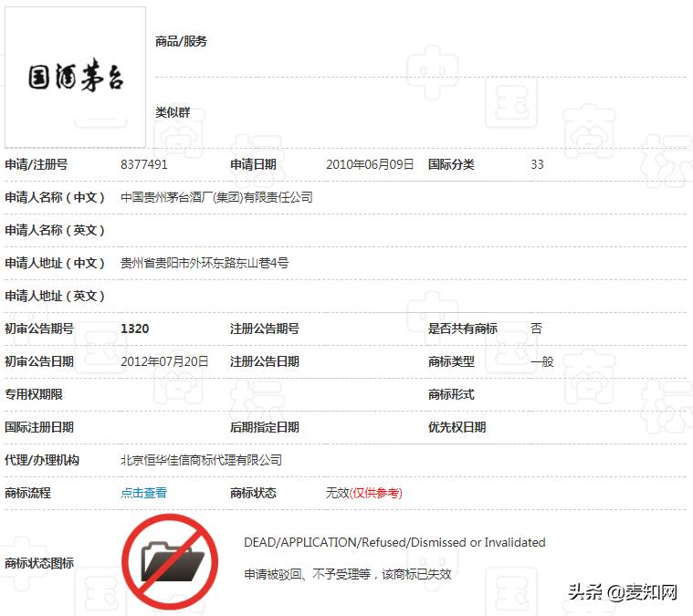Click the 初审公告期号 label
Screen dimensions: 693x616
click(39, 329)
